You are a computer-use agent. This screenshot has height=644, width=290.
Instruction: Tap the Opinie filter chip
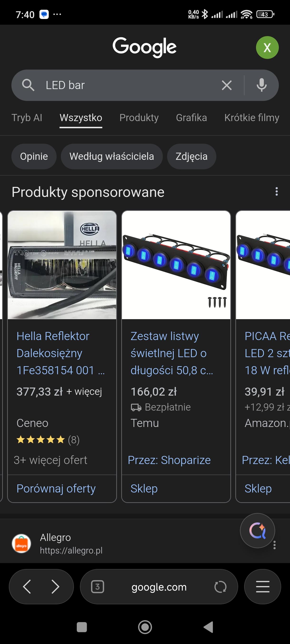[34, 156]
